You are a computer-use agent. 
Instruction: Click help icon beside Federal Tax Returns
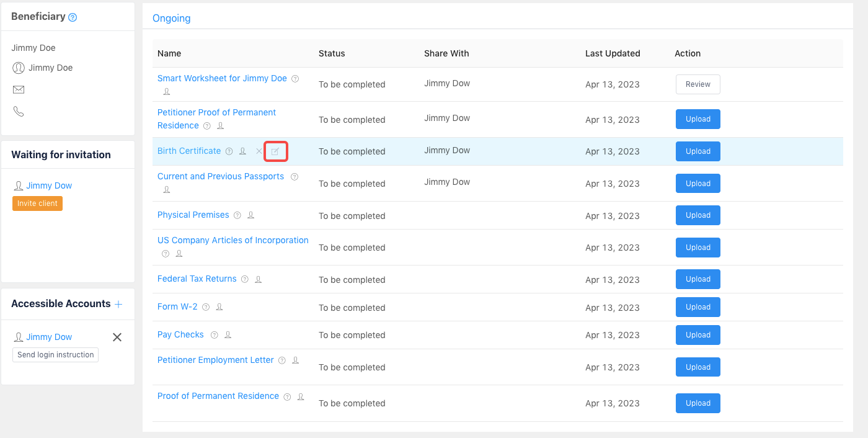tap(245, 279)
